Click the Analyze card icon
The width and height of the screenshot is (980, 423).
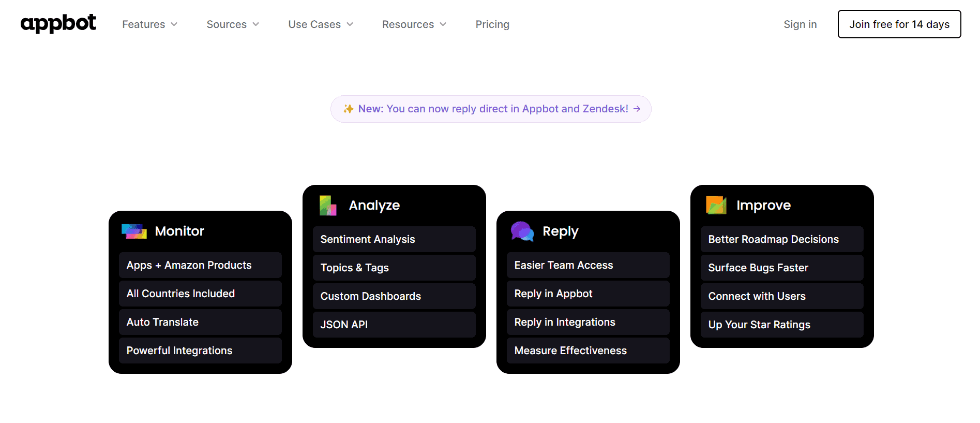[x=328, y=205]
